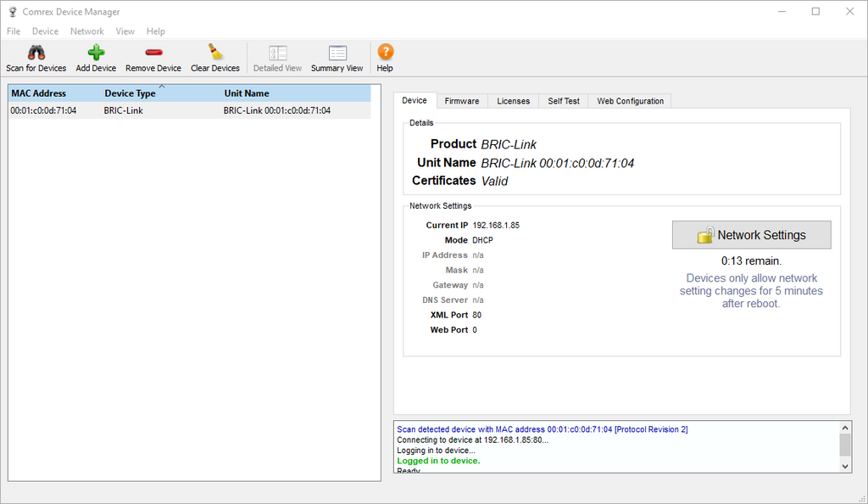Click the '0:13 remain.' countdown text
This screenshot has width=868, height=504.
751,260
